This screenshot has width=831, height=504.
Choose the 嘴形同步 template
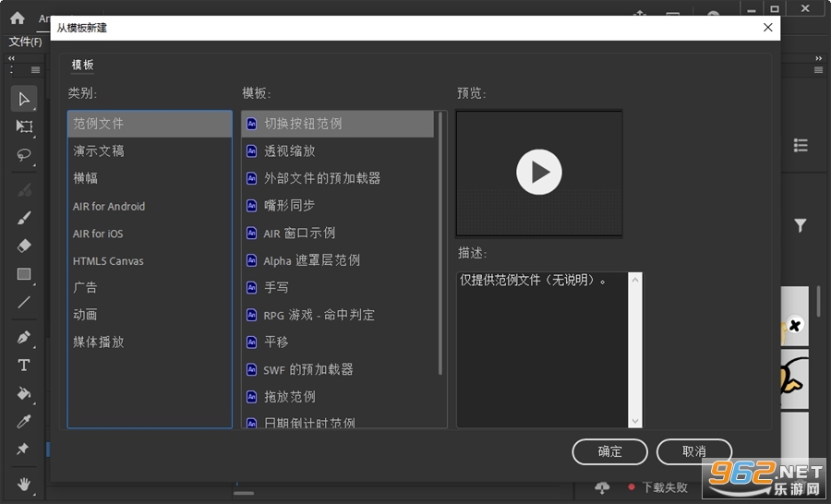[x=338, y=206]
